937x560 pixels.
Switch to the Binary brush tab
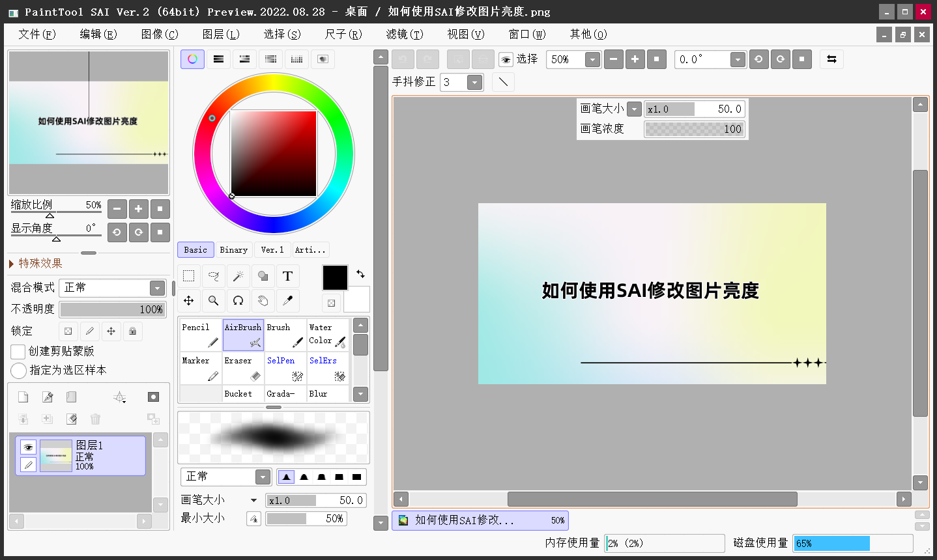[234, 250]
